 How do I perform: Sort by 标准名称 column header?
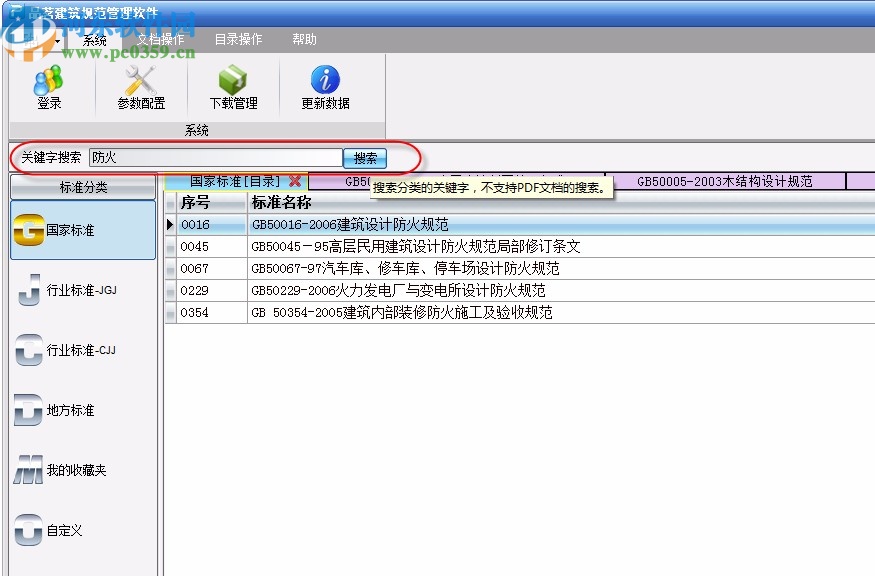(x=561, y=202)
